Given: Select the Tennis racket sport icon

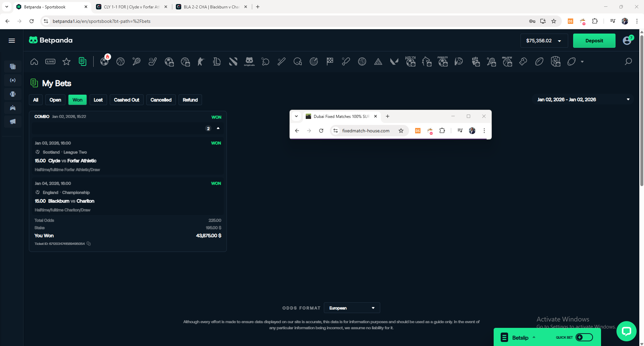Looking at the screenshot, I should [x=137, y=61].
